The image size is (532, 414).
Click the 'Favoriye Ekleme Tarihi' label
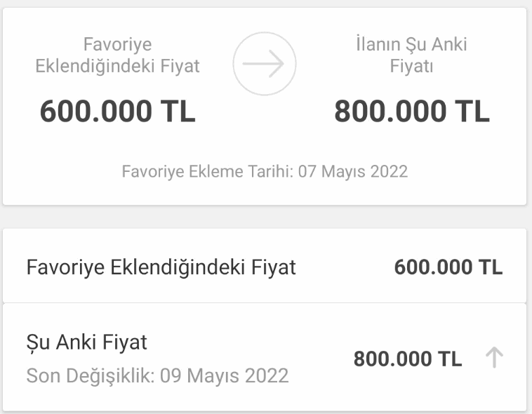click(207, 171)
